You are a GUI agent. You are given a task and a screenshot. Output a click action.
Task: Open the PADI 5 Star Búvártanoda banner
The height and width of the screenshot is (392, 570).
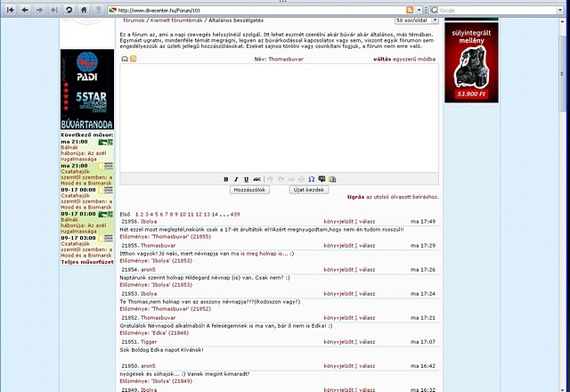(x=87, y=90)
